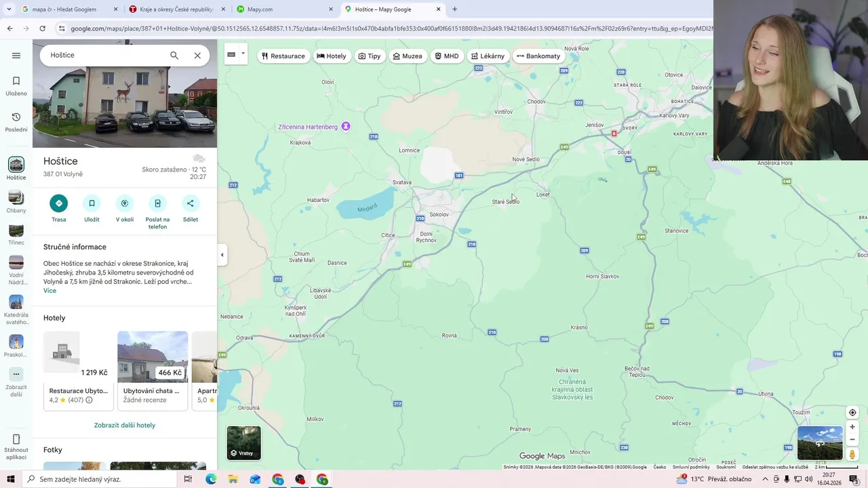Click Odeslat zpětnou vazbu ke službě
The width and height of the screenshot is (868, 488).
775,467
